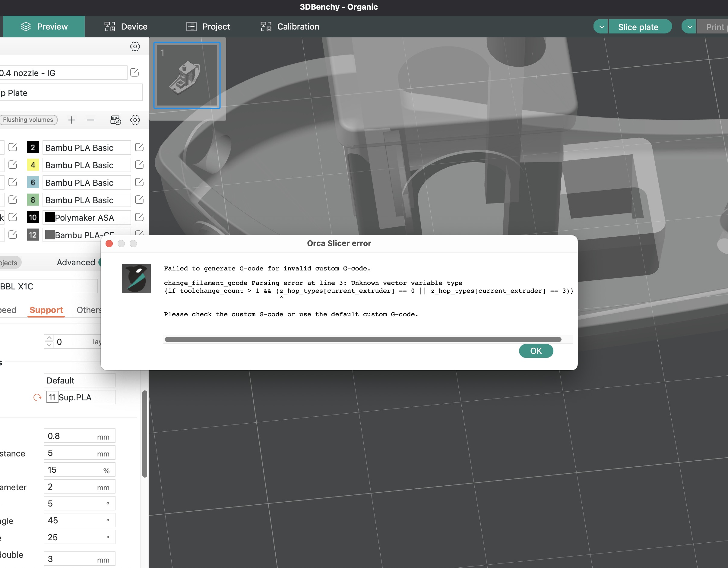This screenshot has width=728, height=568.
Task: Dismiss the error by clicking OK
Action: click(536, 351)
